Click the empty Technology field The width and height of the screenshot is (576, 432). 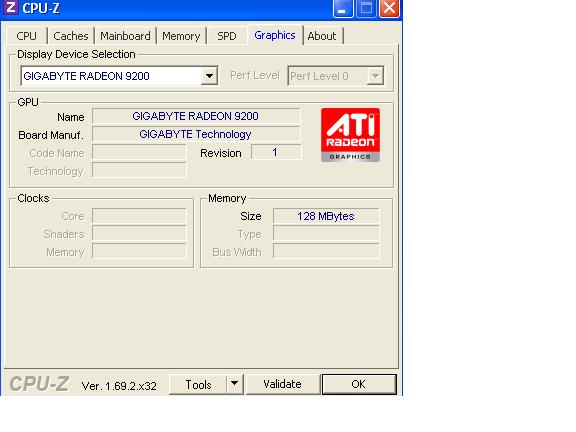click(x=139, y=170)
